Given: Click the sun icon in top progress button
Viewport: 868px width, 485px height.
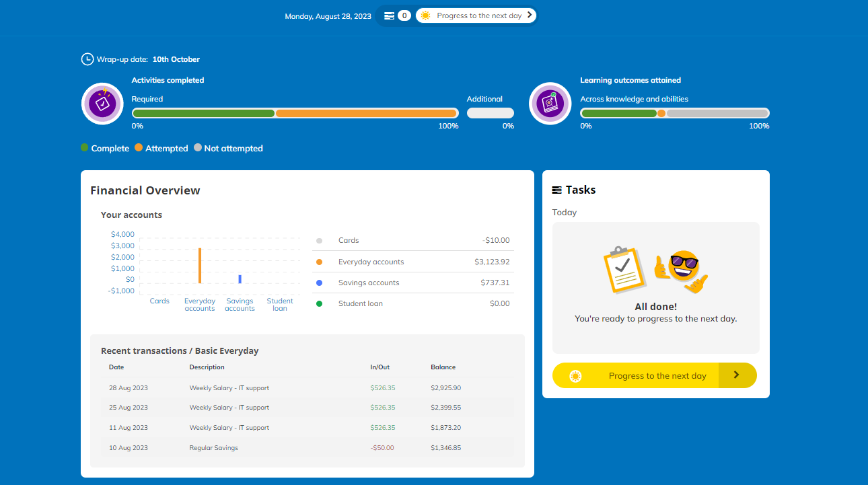Looking at the screenshot, I should [425, 15].
